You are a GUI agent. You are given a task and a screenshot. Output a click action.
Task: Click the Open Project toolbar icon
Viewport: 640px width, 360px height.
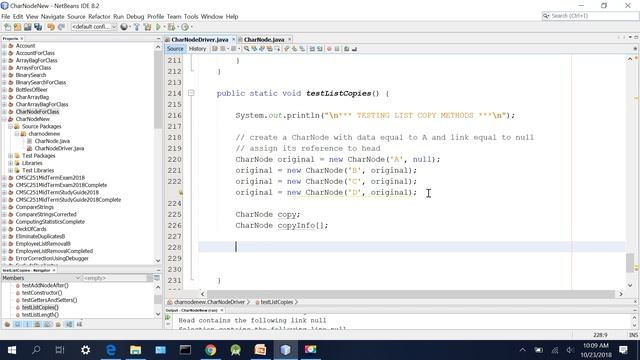(x=27, y=27)
